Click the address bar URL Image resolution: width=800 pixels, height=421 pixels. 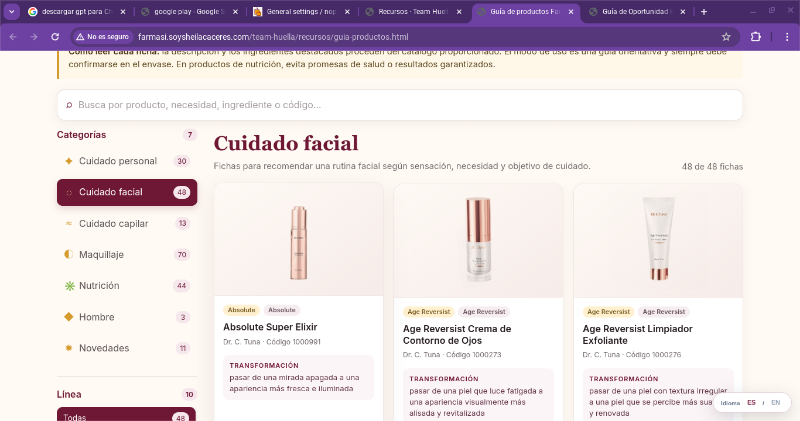pyautogui.click(x=273, y=37)
